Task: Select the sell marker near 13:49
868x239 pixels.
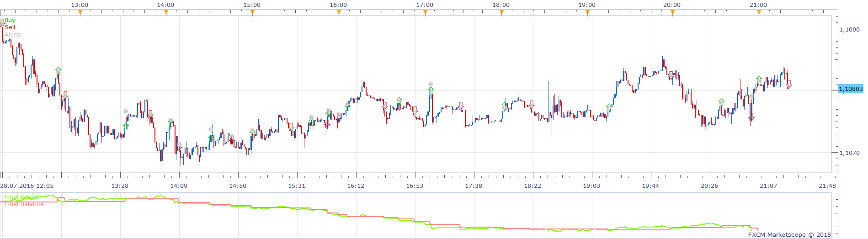Action: click(x=150, y=114)
